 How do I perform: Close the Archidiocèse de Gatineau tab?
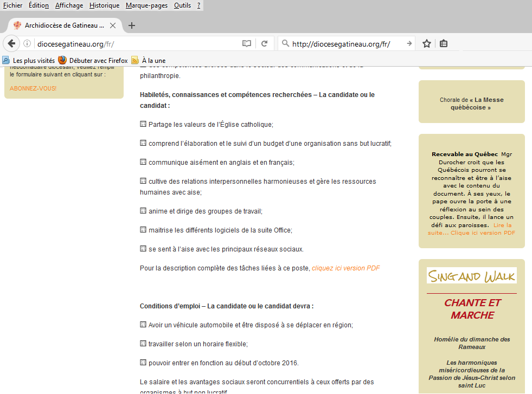[x=113, y=25]
